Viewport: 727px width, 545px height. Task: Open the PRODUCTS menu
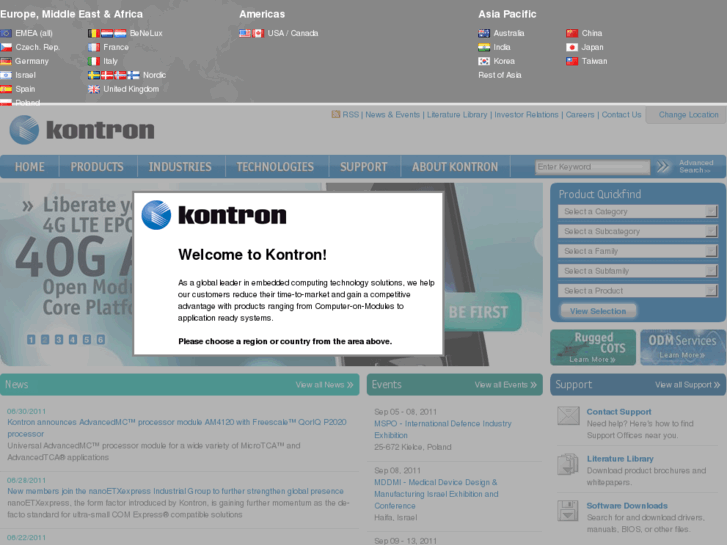coord(97,167)
